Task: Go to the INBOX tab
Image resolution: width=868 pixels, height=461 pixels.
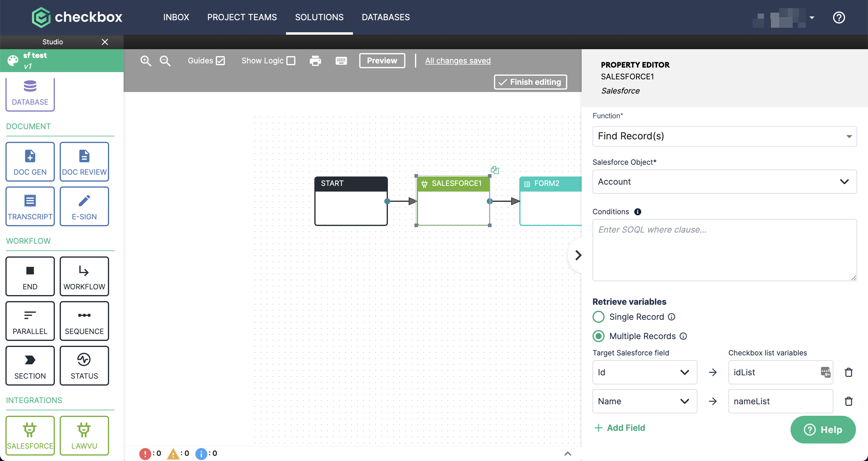Action: [176, 17]
